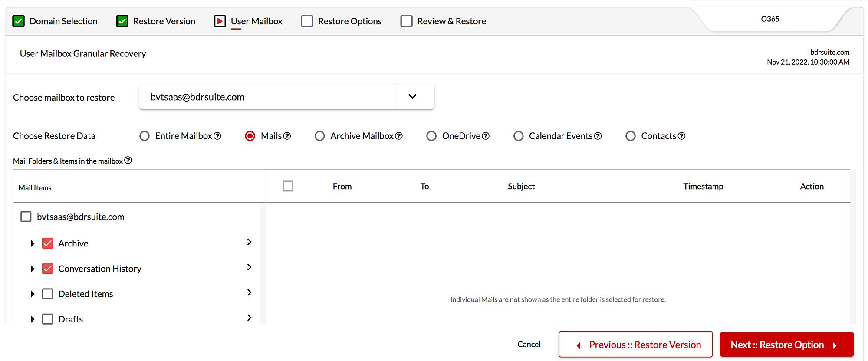Click the Cancel button
Screen dimensions: 868x361
[529, 344]
